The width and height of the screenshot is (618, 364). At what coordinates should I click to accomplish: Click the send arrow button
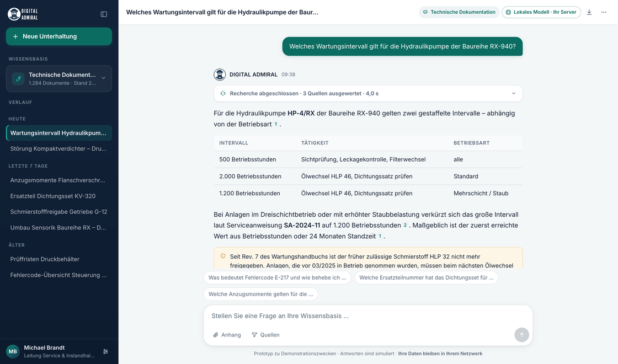(521, 335)
